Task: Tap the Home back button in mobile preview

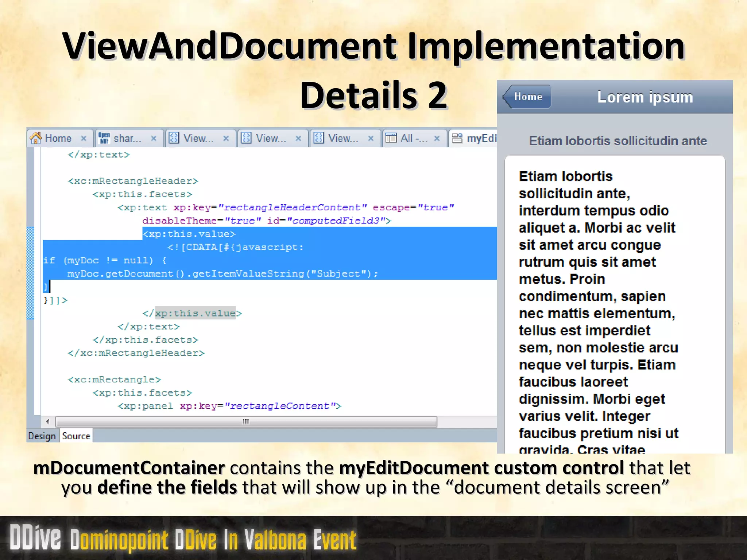Action: point(527,97)
